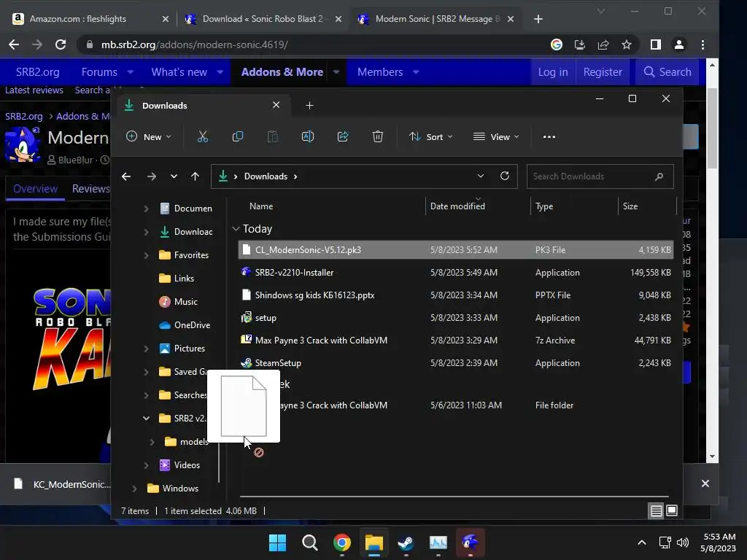The height and width of the screenshot is (560, 747).
Task: Click the search magnifier in Explorer
Action: click(659, 176)
